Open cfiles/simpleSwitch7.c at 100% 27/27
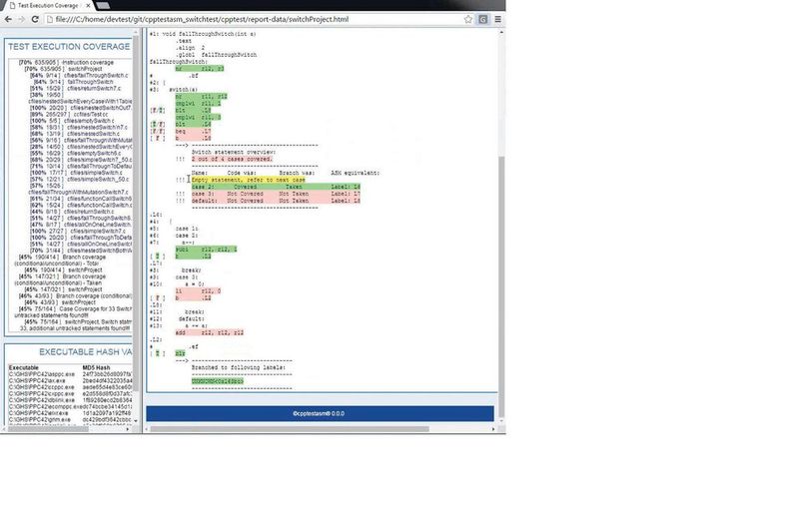 click(x=78, y=231)
